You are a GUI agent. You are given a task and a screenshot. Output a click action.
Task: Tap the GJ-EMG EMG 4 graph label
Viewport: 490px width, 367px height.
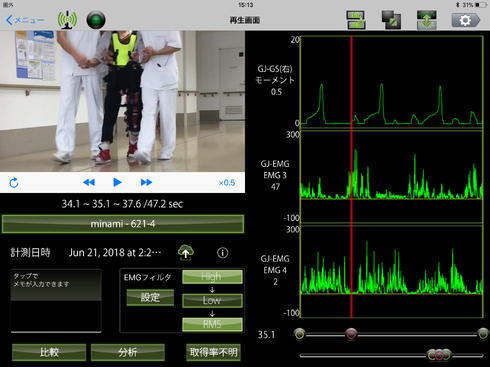pos(275,270)
